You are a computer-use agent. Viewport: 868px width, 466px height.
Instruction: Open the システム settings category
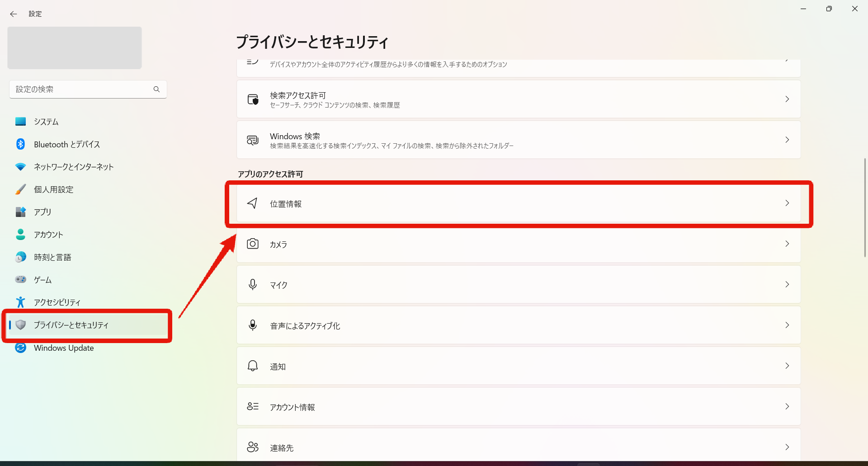[46, 122]
